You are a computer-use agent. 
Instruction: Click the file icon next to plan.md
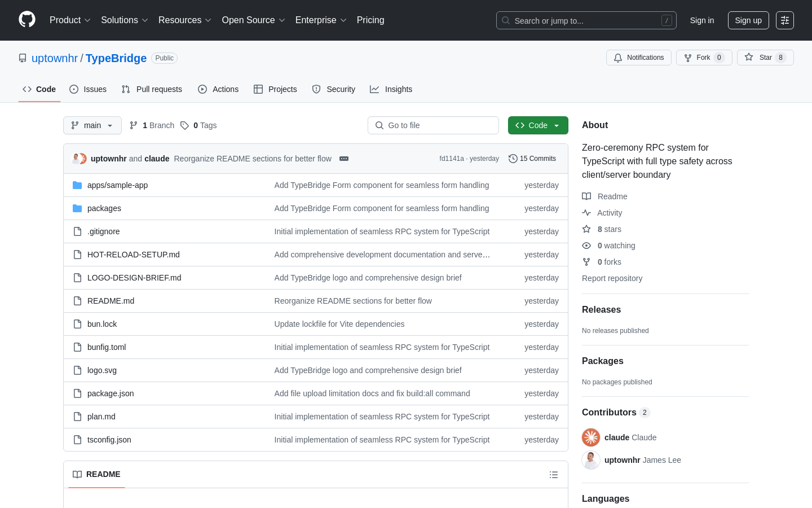(x=77, y=417)
